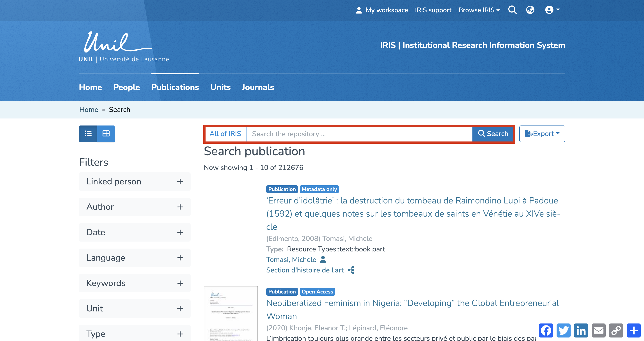This screenshot has width=644, height=341.
Task: Expand the Keywords filter
Action: pos(135,283)
